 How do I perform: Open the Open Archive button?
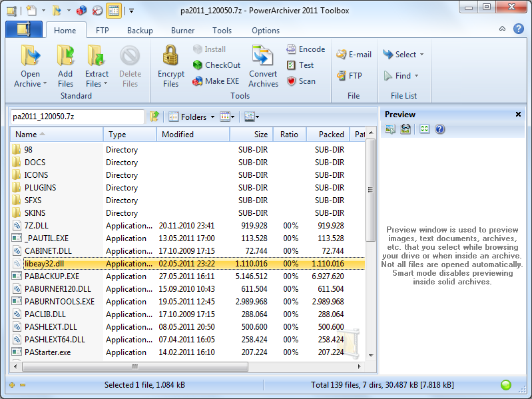[30, 66]
